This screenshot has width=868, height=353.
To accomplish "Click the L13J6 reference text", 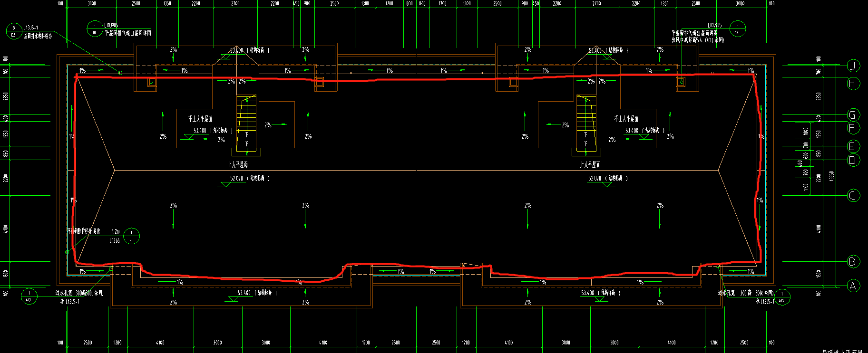I will coord(115,241).
